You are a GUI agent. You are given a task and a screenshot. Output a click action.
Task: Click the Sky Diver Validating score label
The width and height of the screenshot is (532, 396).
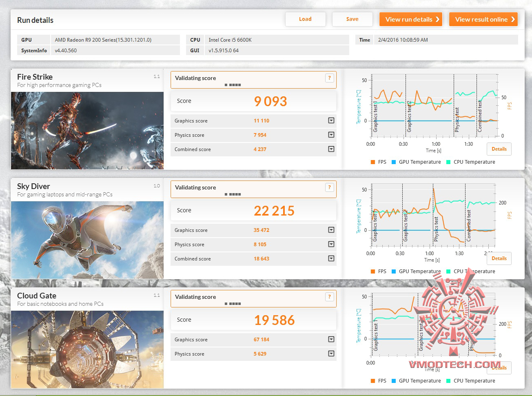tap(195, 187)
